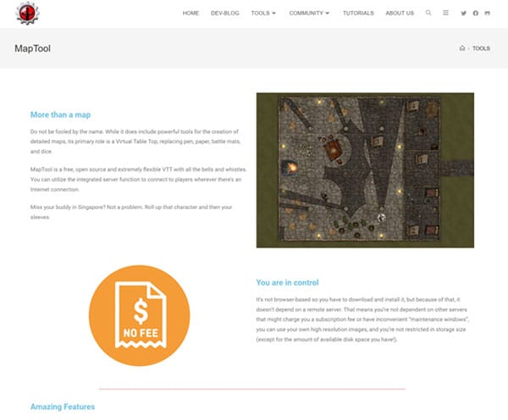The height and width of the screenshot is (420, 508).
Task: Click the orange No Fee icon
Action: point(140,316)
